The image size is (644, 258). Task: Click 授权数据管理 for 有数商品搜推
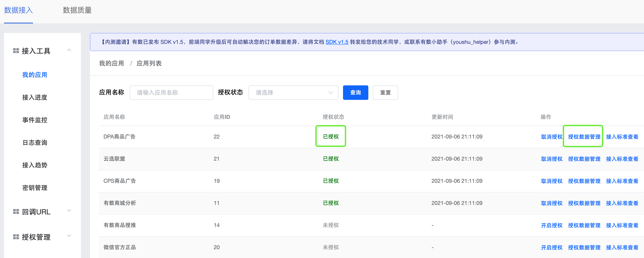point(584,225)
